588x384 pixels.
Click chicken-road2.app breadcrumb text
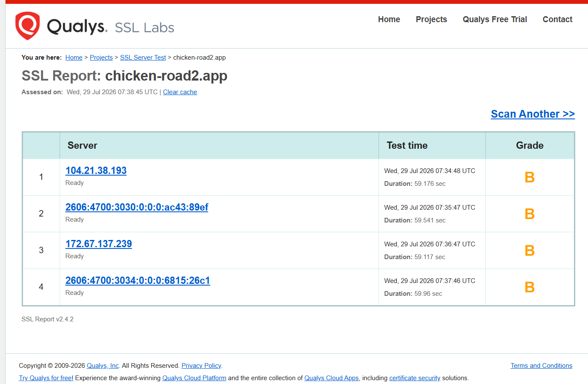pos(199,58)
